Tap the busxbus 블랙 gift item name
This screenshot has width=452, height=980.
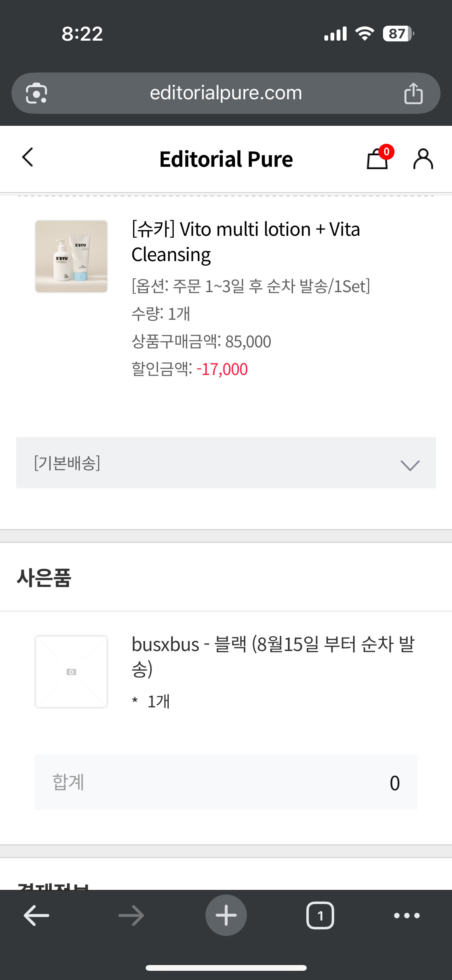point(273,656)
